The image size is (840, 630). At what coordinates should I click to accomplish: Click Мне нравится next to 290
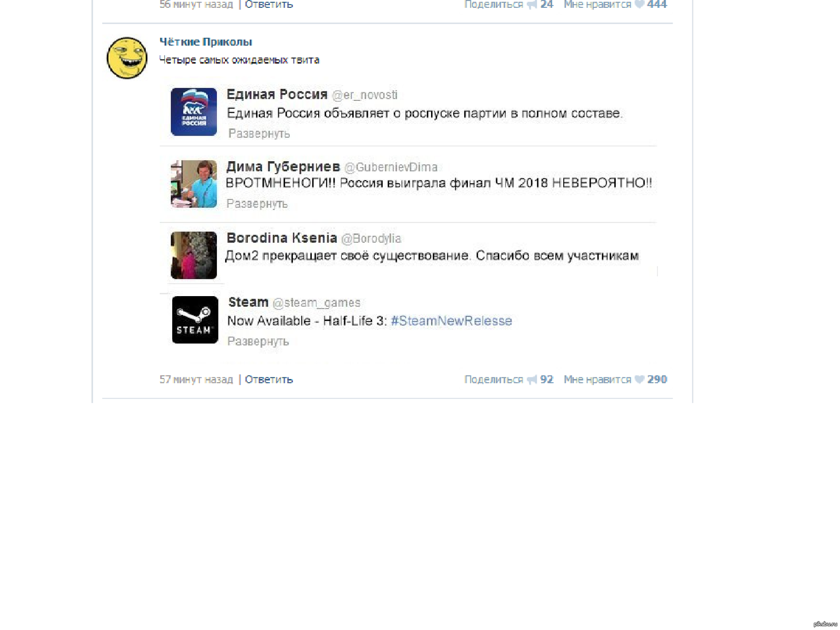click(597, 380)
